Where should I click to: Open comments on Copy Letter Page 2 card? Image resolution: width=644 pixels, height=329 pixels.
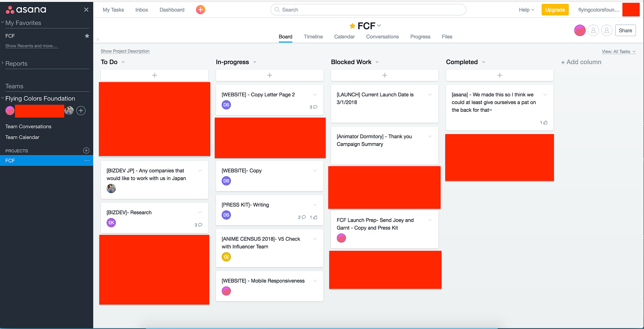coord(313,107)
